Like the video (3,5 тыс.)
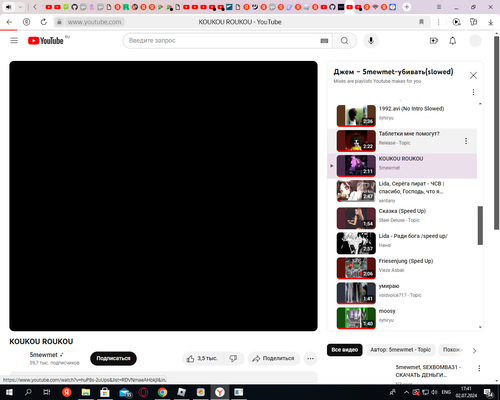This screenshot has width=500, height=400. pos(202,358)
